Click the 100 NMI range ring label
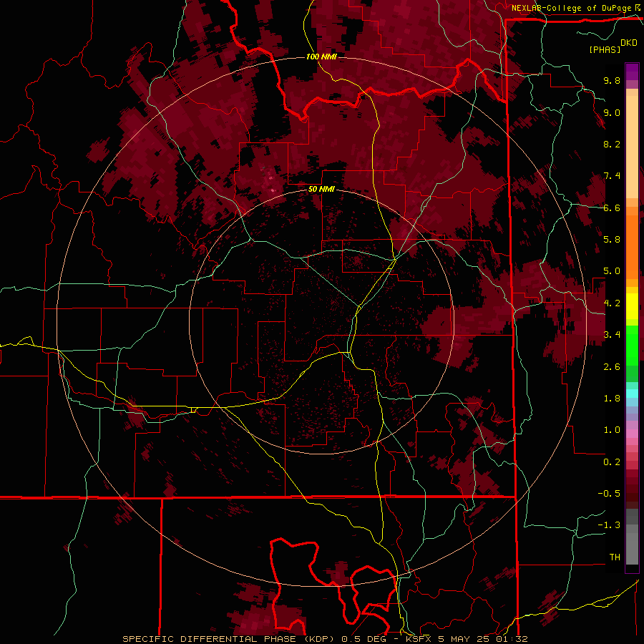The image size is (644, 644). click(x=321, y=57)
